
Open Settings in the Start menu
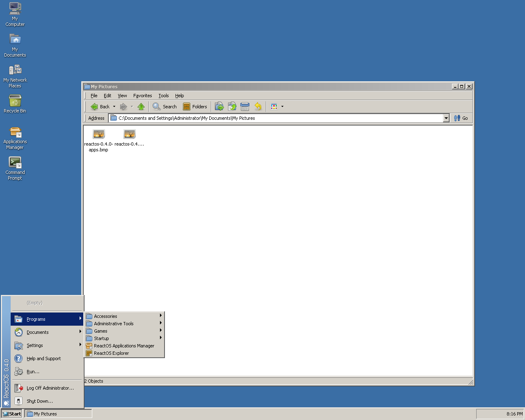click(47, 345)
